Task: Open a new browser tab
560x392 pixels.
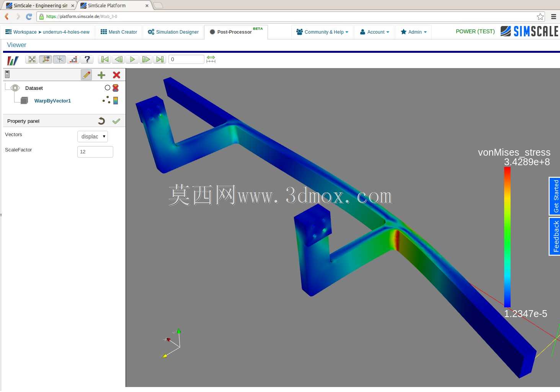Action: pyautogui.click(x=158, y=5)
